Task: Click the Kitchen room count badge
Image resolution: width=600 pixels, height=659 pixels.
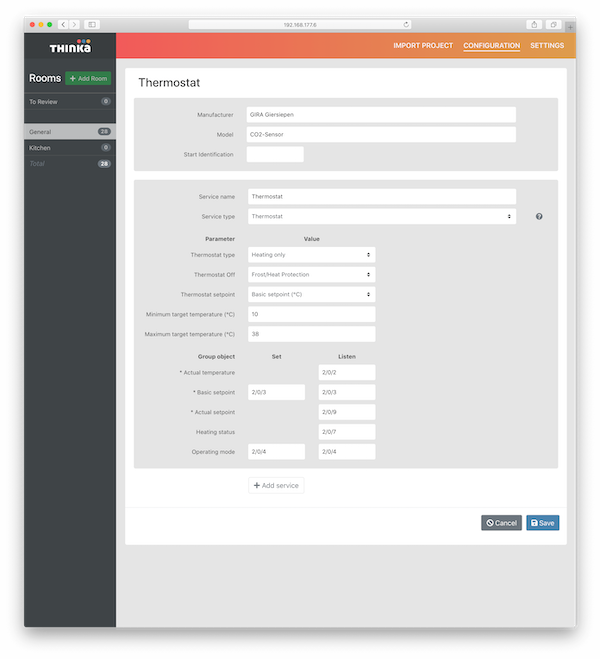Action: (106, 148)
